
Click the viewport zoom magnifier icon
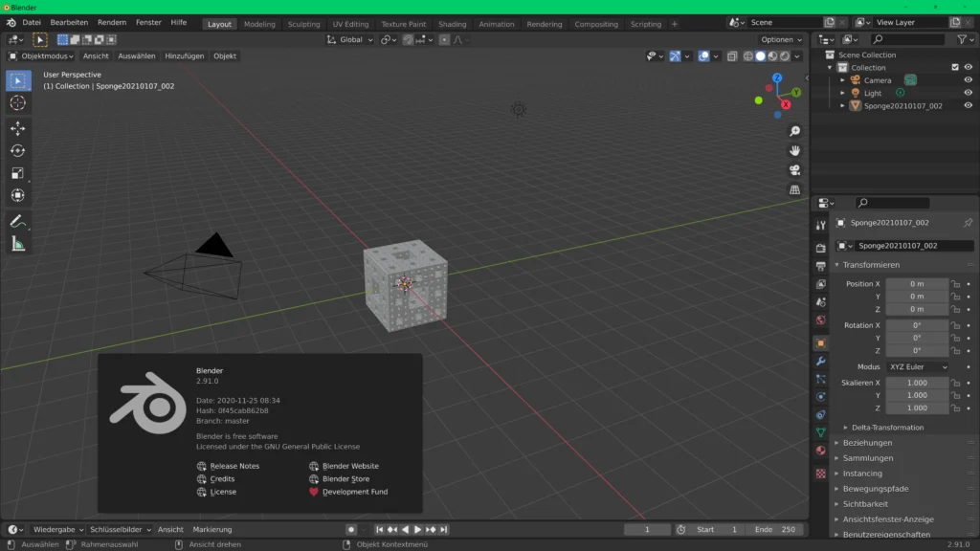(794, 131)
